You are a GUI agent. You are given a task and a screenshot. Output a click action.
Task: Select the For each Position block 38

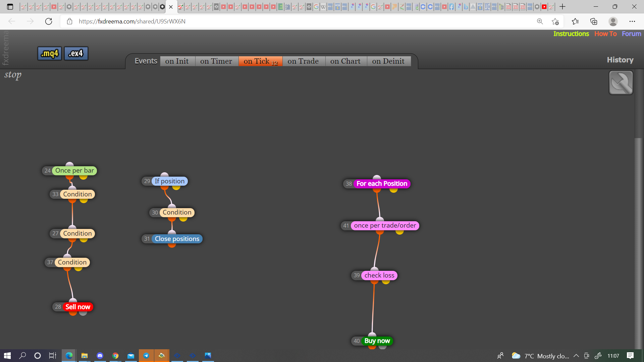[382, 184]
